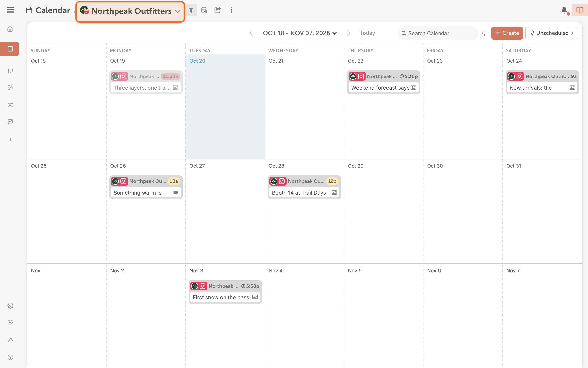Go to the previous date range
The width and height of the screenshot is (588, 368).
coord(251,33)
